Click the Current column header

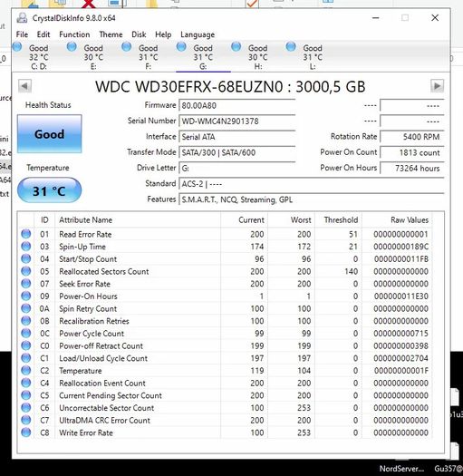[x=245, y=219]
